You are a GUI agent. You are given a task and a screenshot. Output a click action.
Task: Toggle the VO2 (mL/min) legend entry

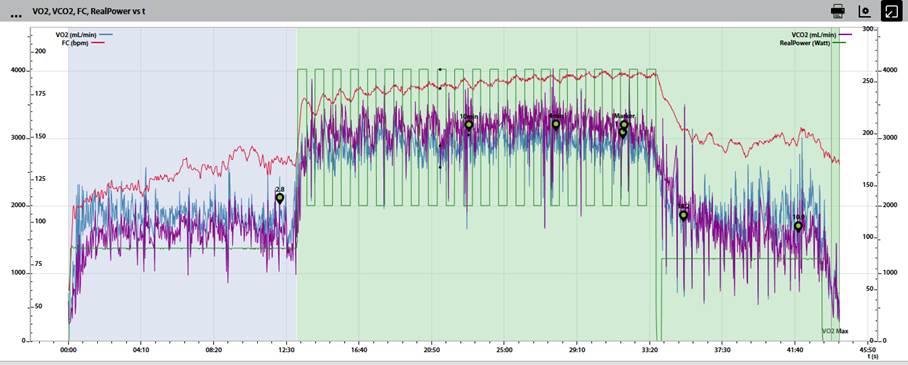84,34
